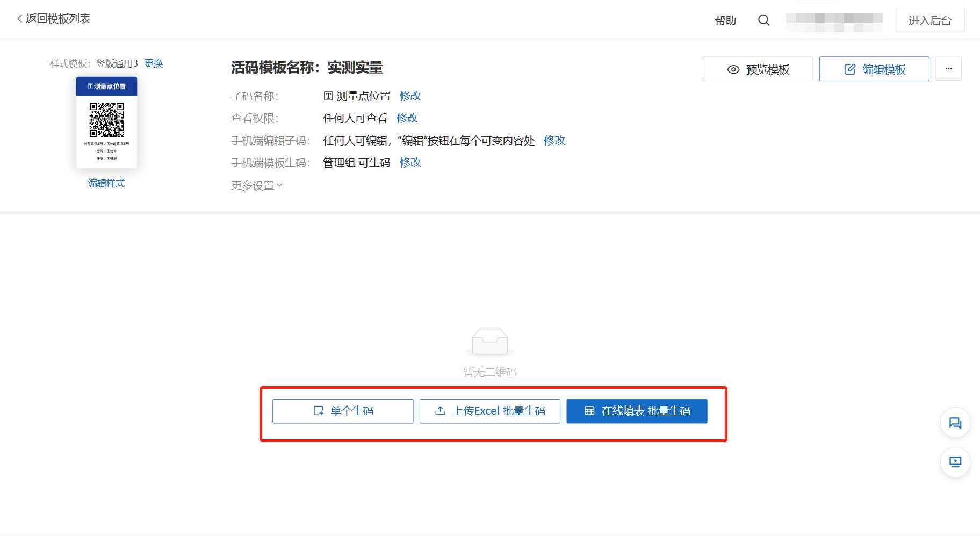980x536 pixels.
Task: Click 更换 link for style template
Action: pyautogui.click(x=154, y=63)
